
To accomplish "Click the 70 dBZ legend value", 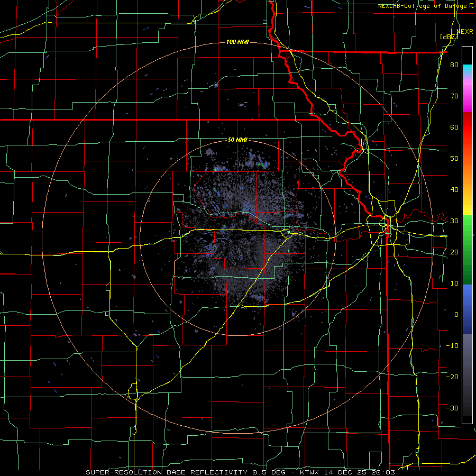I will point(454,96).
